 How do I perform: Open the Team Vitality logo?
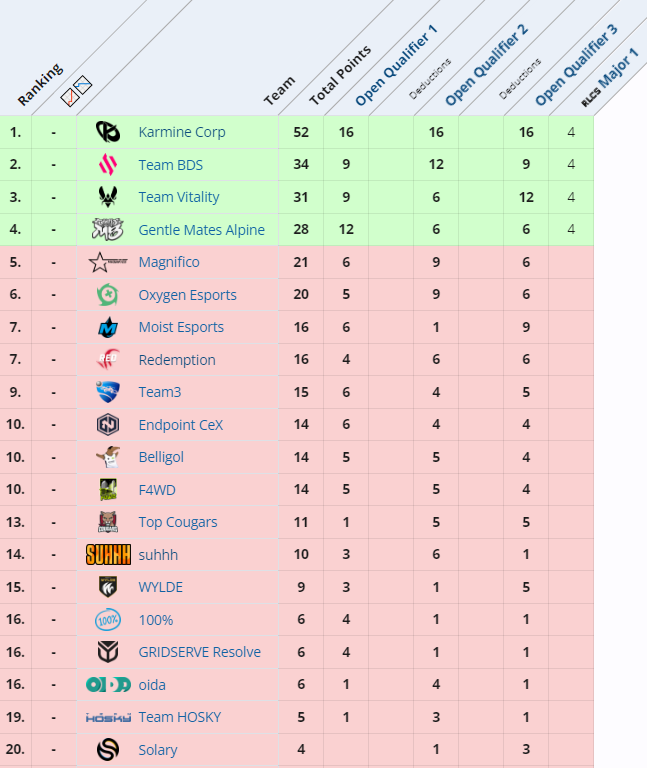(108, 197)
